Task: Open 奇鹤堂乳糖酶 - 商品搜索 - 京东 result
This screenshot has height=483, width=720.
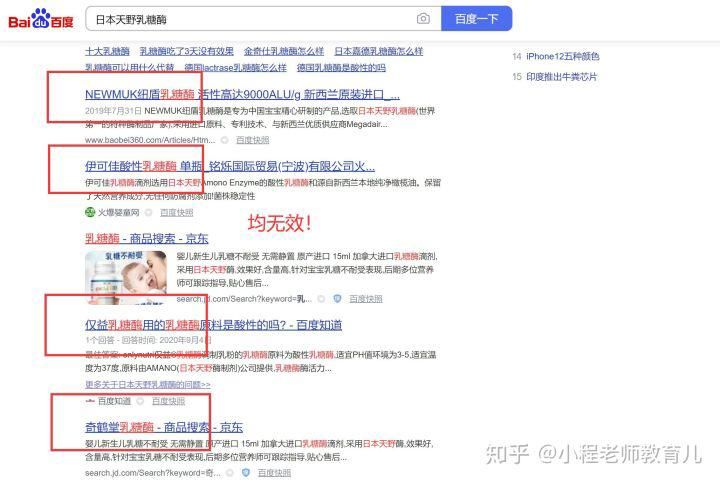Action: coord(164,427)
